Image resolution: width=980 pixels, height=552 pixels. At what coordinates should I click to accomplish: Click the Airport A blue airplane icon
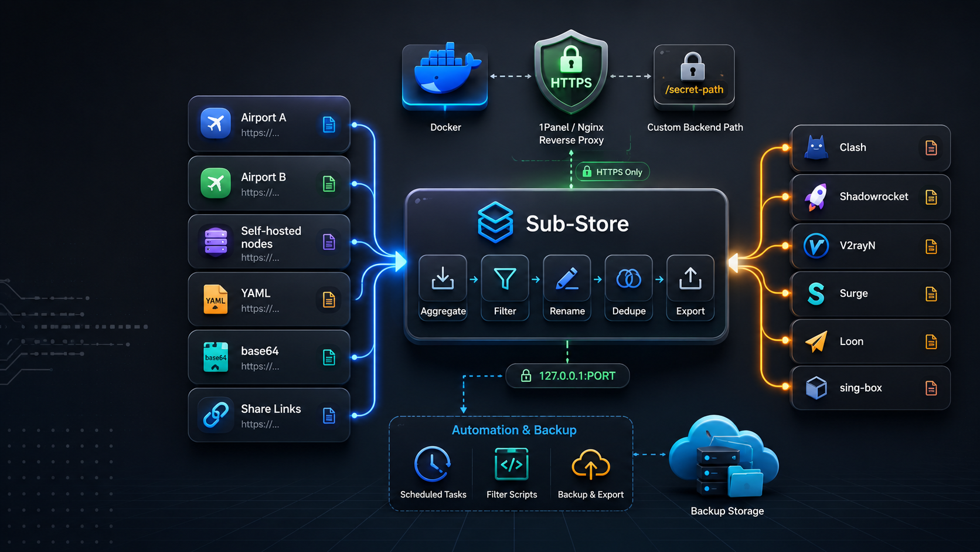click(216, 123)
